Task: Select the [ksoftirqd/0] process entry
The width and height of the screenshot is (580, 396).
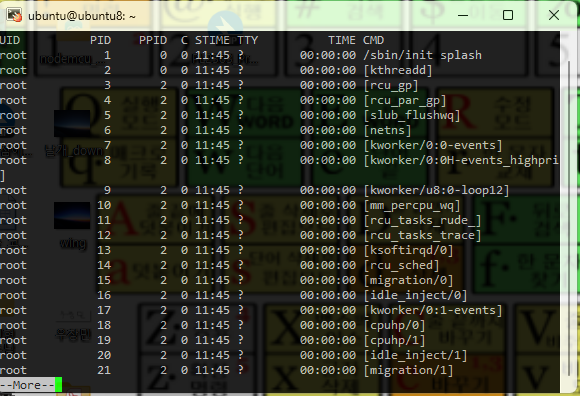Action: click(x=408, y=250)
